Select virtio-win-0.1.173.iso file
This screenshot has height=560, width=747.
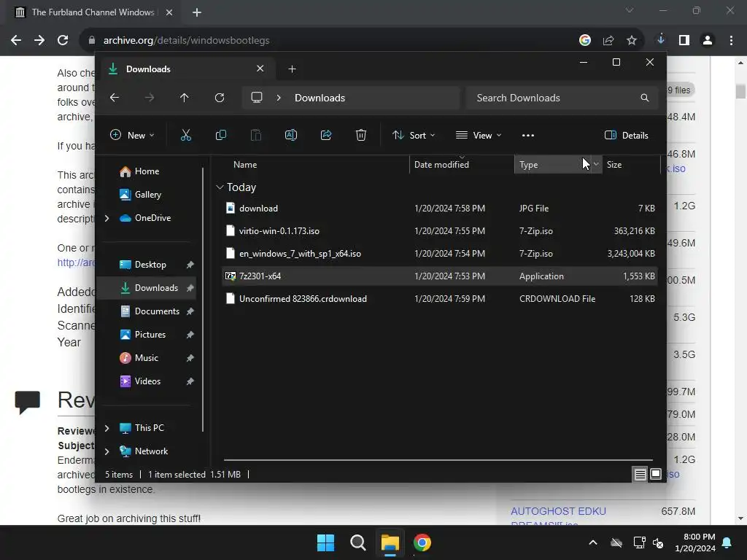440,231
